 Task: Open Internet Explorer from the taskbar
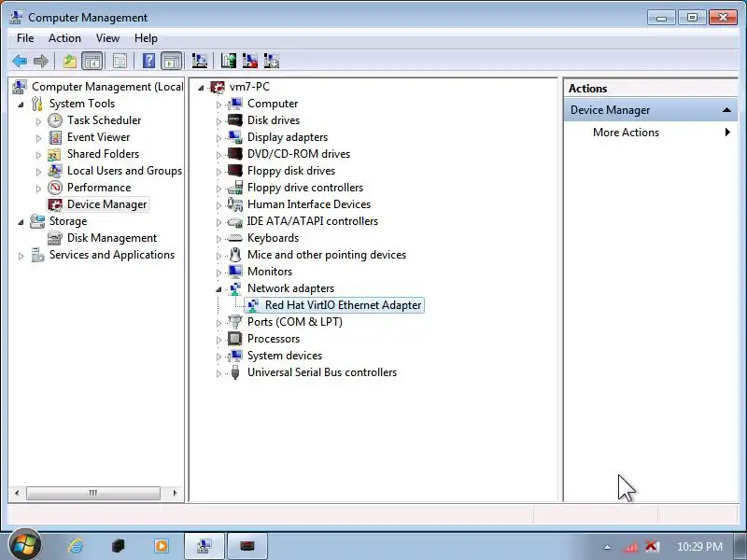click(x=76, y=546)
